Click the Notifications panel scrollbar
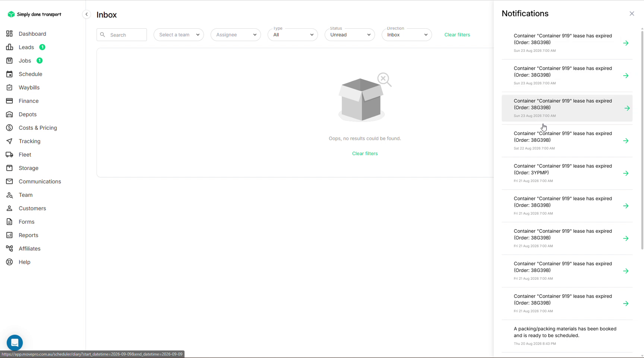The image size is (644, 358). [x=642, y=140]
